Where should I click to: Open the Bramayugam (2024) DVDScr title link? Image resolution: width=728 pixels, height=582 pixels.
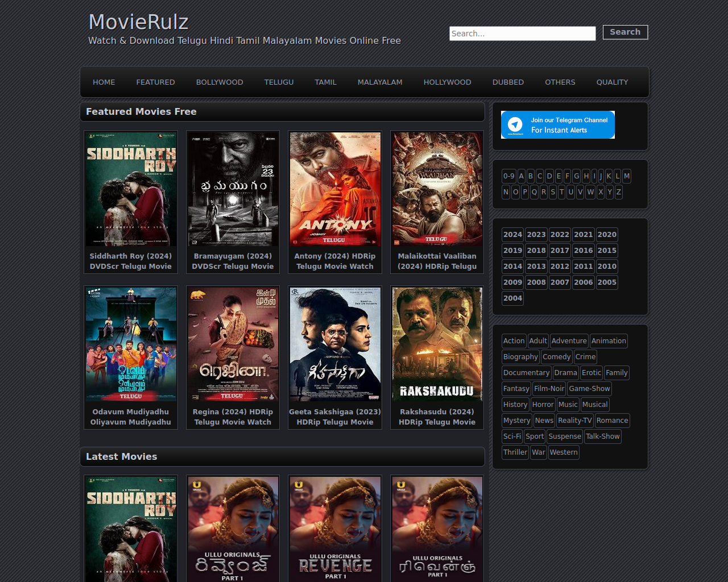233,261
